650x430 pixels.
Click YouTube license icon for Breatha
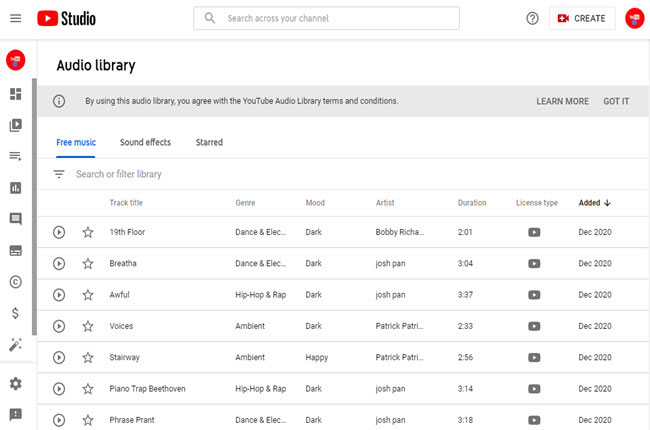tap(534, 263)
